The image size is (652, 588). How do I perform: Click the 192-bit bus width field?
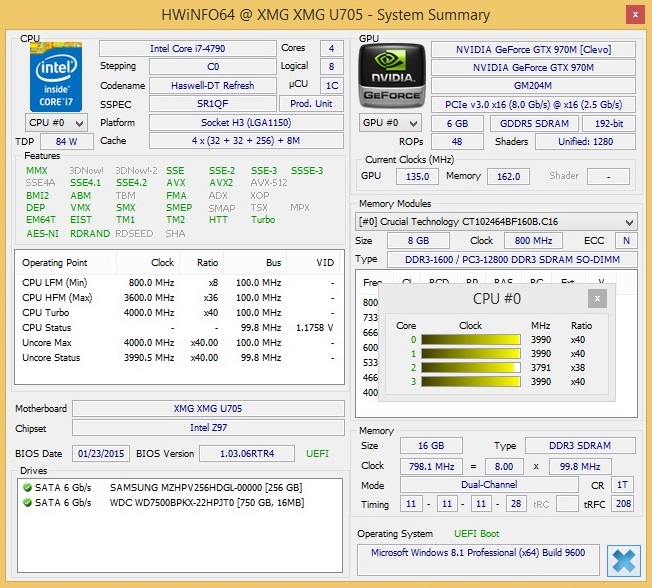click(x=609, y=124)
